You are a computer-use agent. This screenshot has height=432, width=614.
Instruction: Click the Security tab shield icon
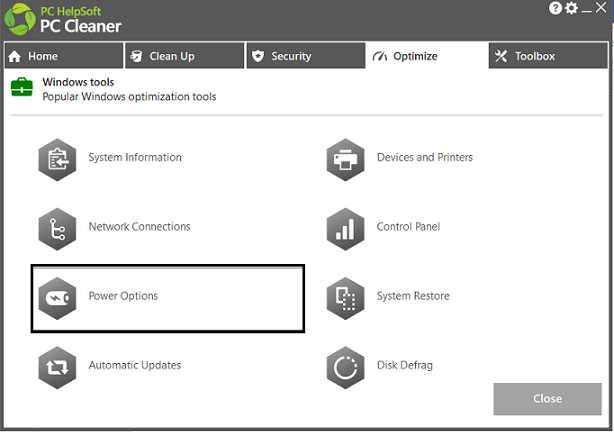tap(258, 56)
